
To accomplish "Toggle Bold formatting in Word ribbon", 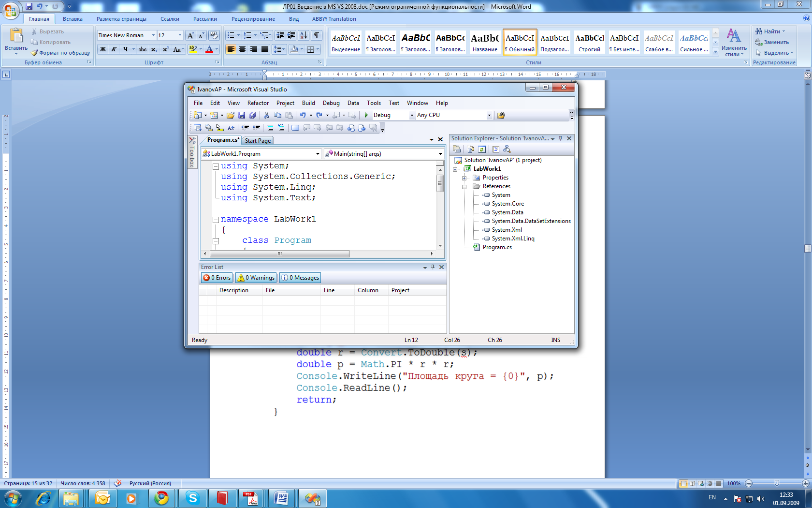I will pos(103,49).
